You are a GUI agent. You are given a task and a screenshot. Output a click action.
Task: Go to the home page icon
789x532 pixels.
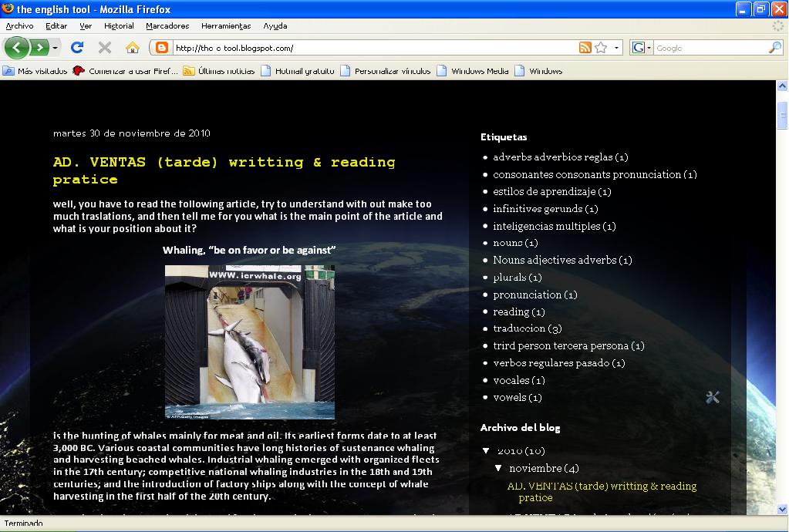(x=133, y=48)
